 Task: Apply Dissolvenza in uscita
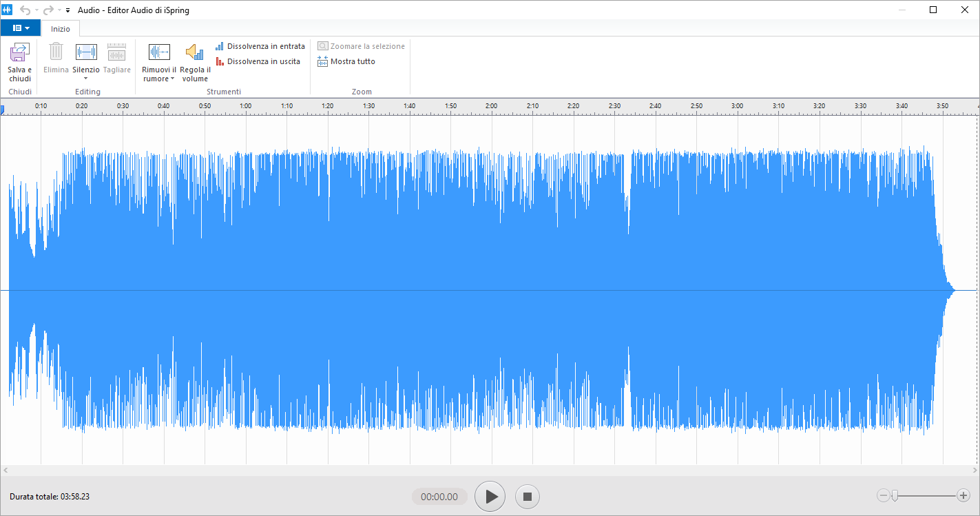(x=258, y=61)
